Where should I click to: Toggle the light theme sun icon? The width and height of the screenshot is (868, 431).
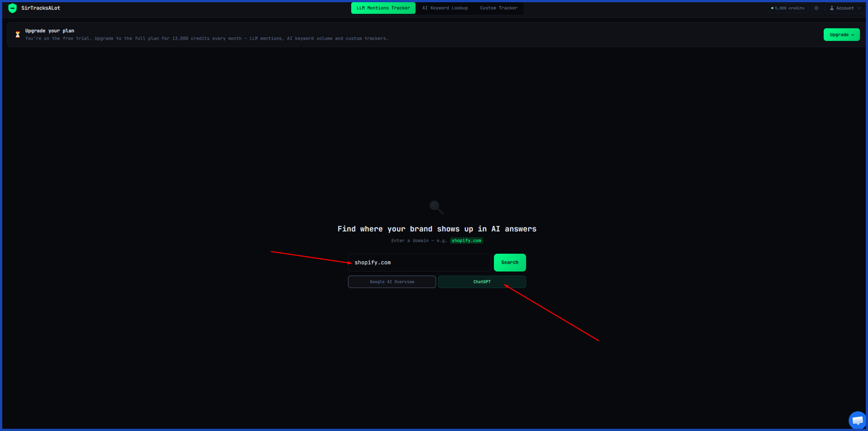(816, 8)
